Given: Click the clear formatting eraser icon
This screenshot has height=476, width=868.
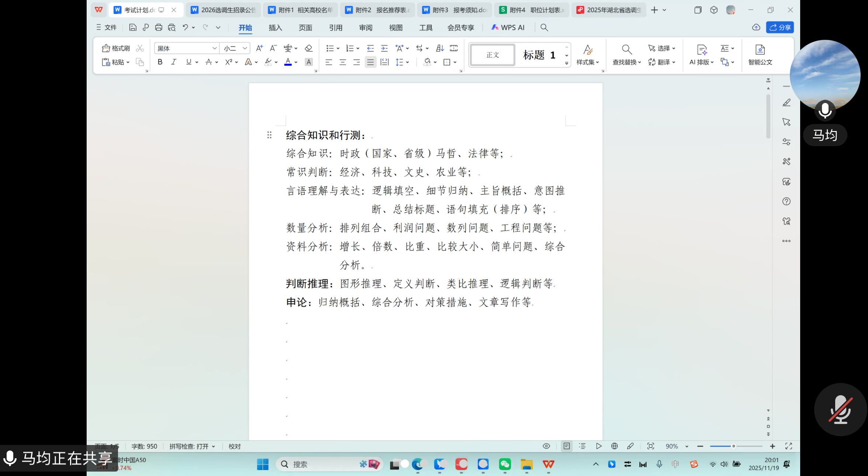Looking at the screenshot, I should tap(309, 48).
